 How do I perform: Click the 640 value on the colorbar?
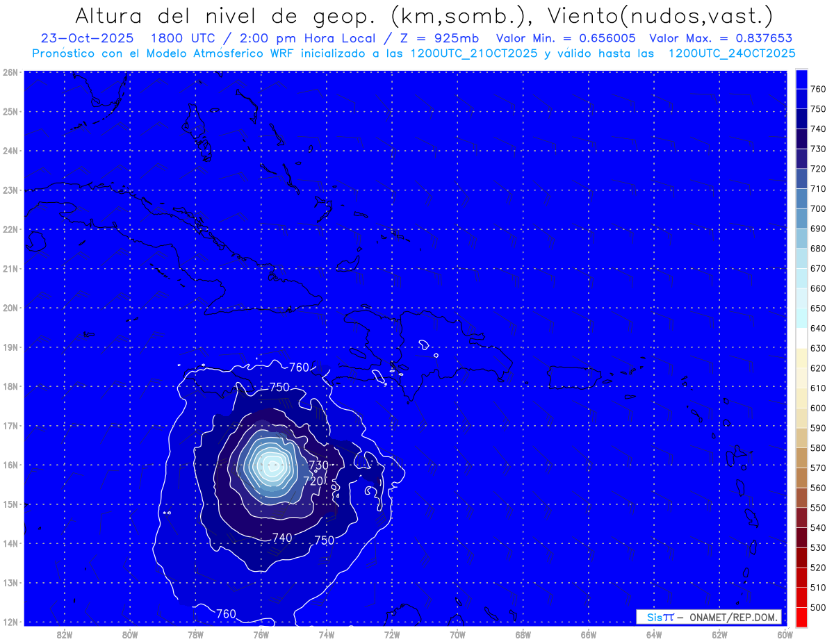pos(818,329)
